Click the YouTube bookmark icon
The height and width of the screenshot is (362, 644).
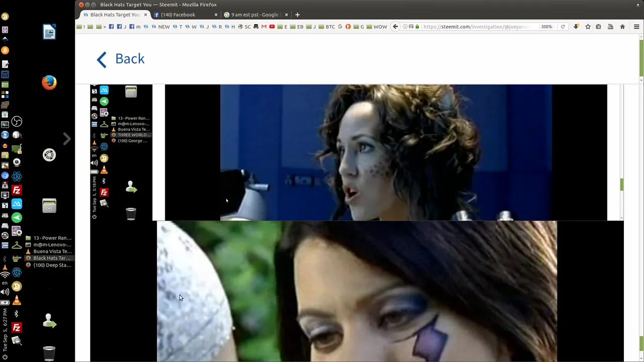[272, 27]
